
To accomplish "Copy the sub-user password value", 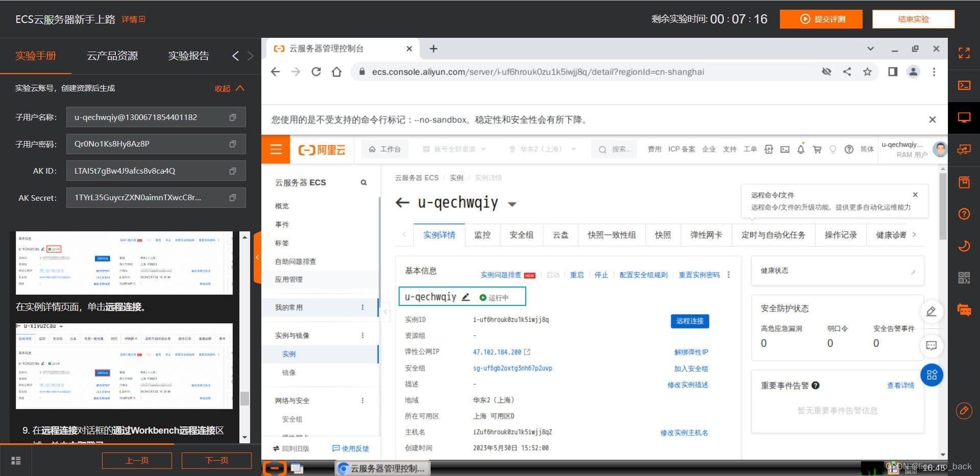I will [233, 144].
